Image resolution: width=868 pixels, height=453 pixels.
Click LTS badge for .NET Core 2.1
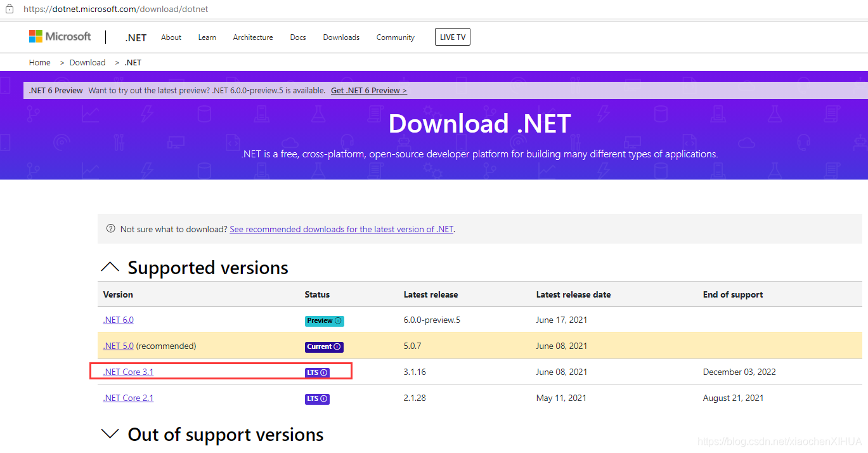(x=317, y=399)
